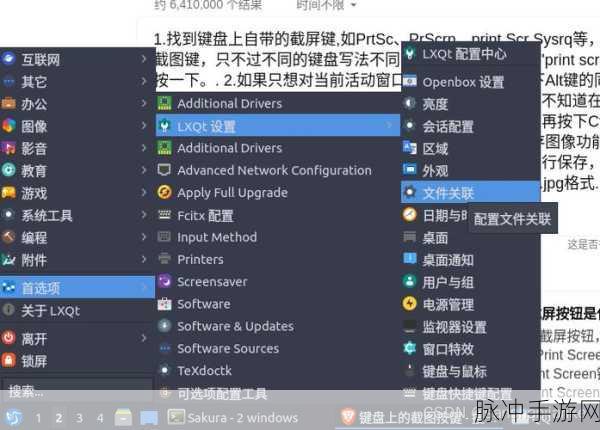
Task: Expand the 办公 submenu arrow
Action: tap(144, 103)
